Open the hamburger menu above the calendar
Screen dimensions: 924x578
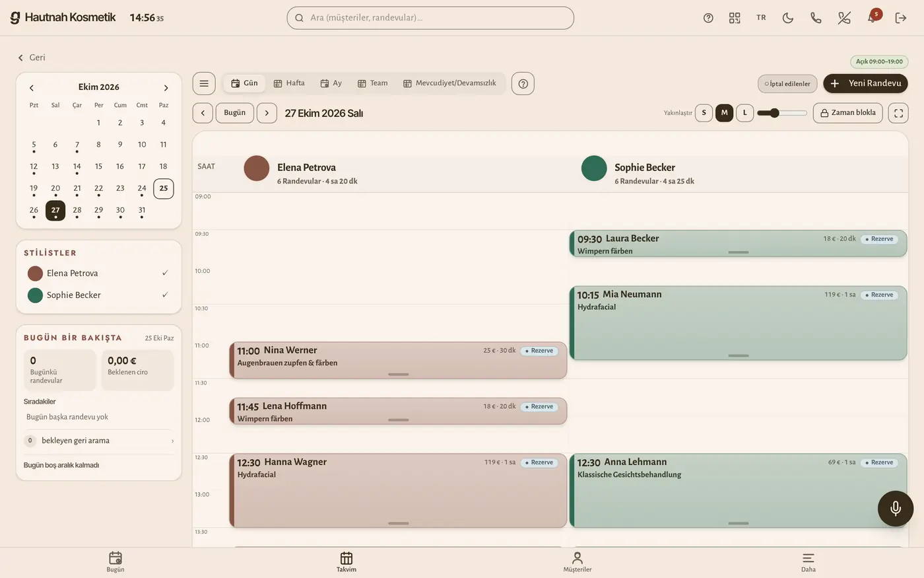[204, 83]
